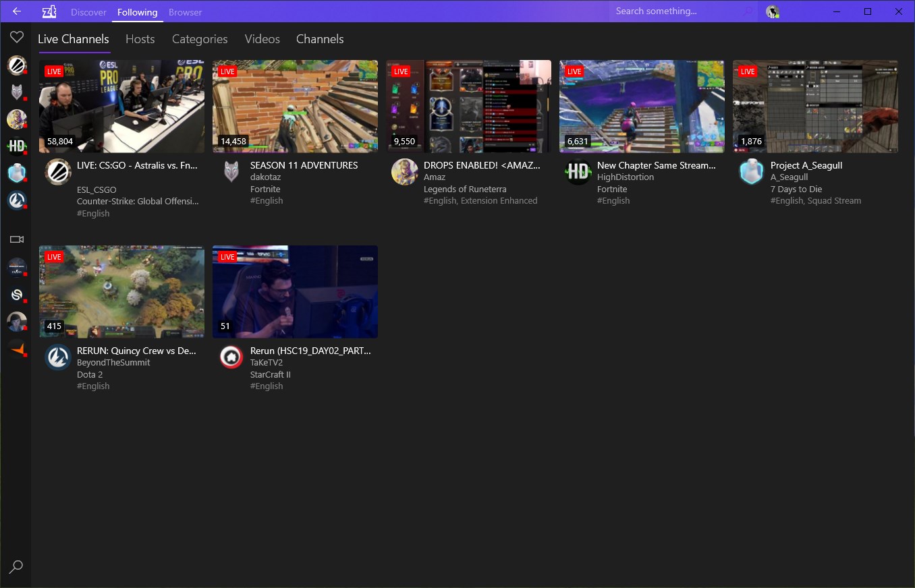
Task: Open the ESL Pro League stream thumbnail
Action: point(121,107)
